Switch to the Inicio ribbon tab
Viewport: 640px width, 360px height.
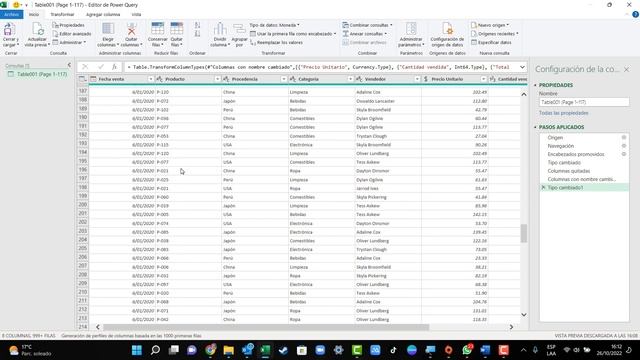tap(34, 14)
